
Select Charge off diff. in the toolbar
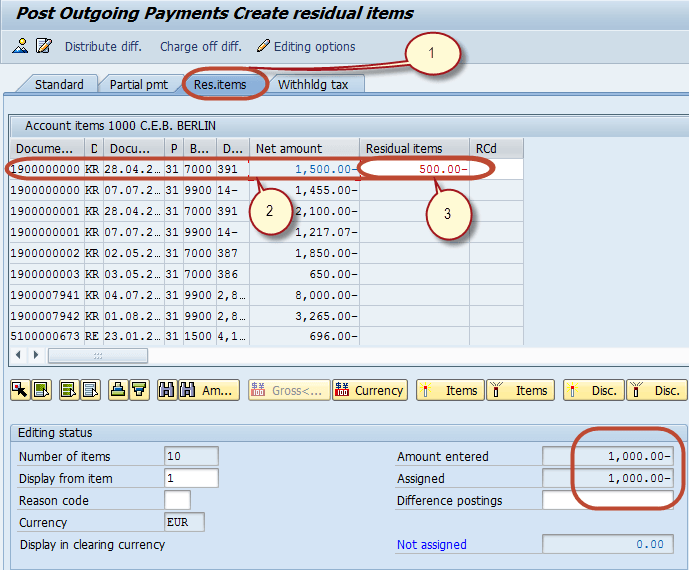(x=200, y=46)
